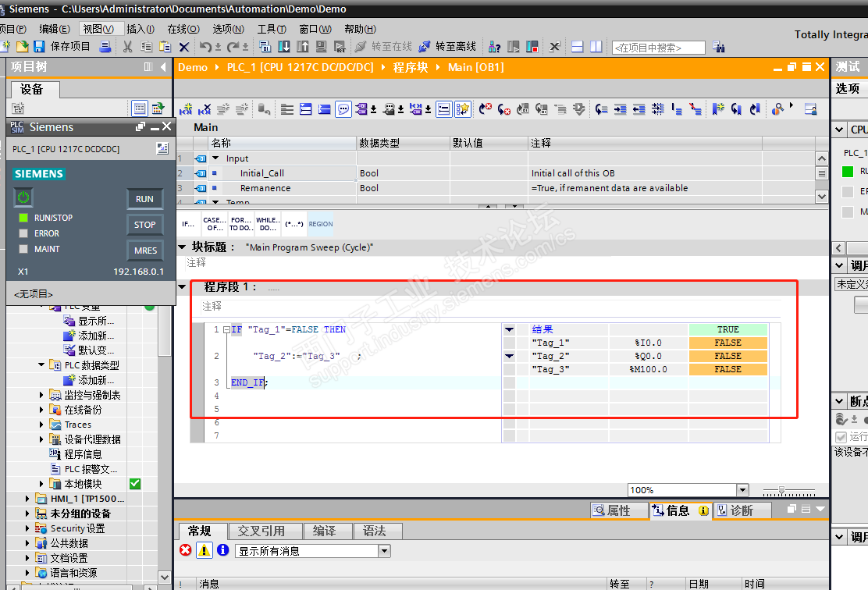868x590 pixels.
Task: Switch to the 交叉引用 tab
Action: tap(261, 531)
